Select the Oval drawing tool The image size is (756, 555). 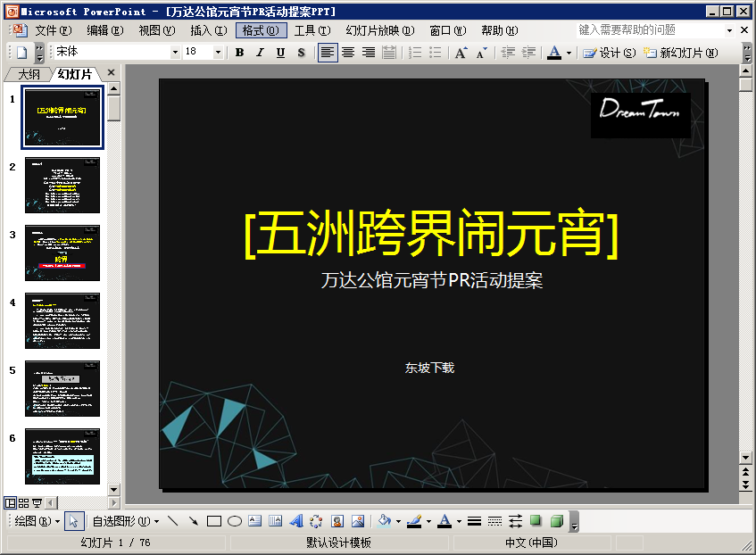(x=235, y=521)
